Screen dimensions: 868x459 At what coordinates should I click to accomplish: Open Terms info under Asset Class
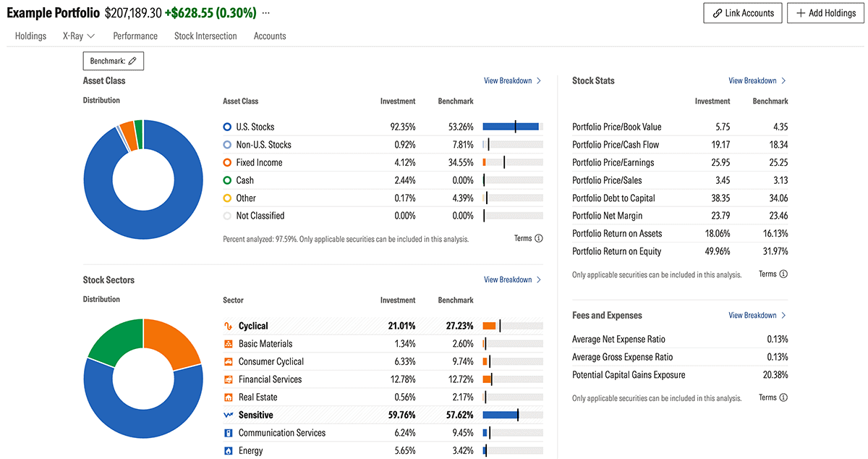click(528, 238)
